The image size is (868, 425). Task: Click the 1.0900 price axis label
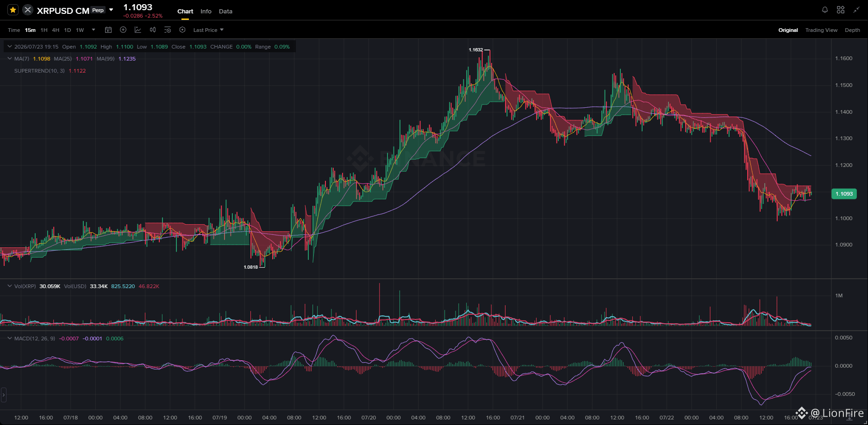click(843, 245)
